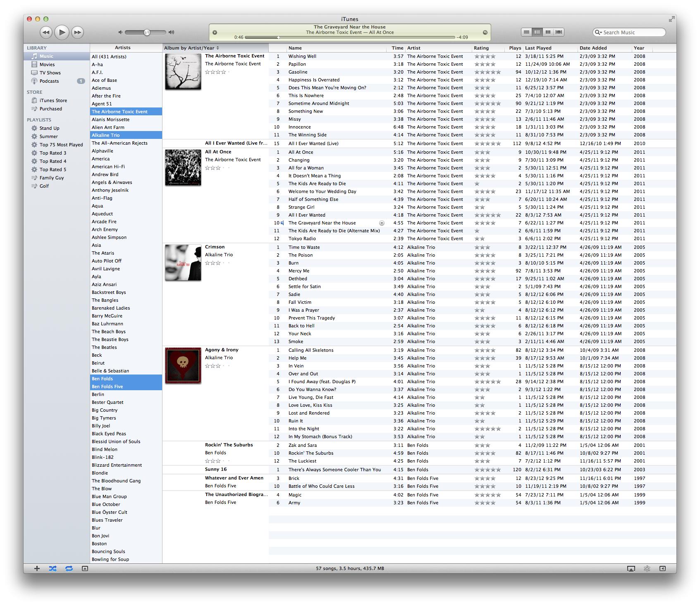The height and width of the screenshot is (606, 700).
Task: Switch to Cover Flow view
Action: click(559, 32)
